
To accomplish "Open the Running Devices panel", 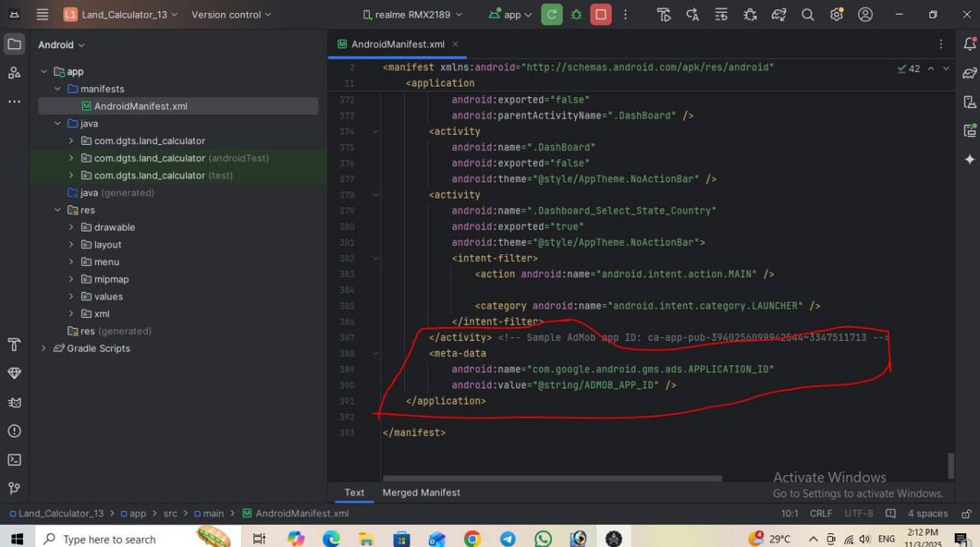I will point(970,130).
